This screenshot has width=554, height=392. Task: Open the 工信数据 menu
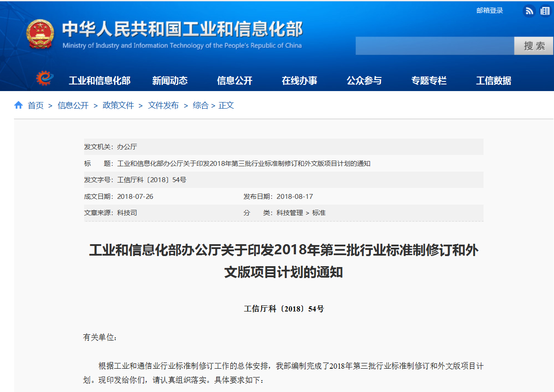click(x=494, y=81)
